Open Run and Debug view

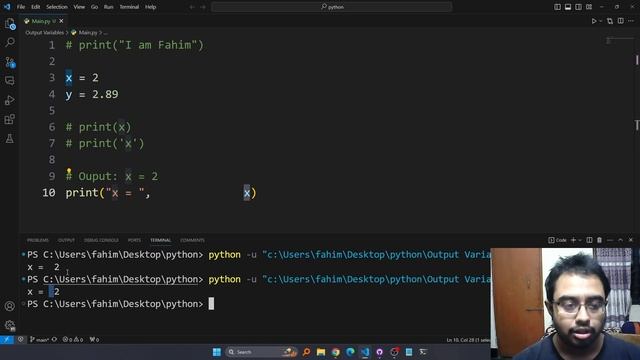(10, 100)
